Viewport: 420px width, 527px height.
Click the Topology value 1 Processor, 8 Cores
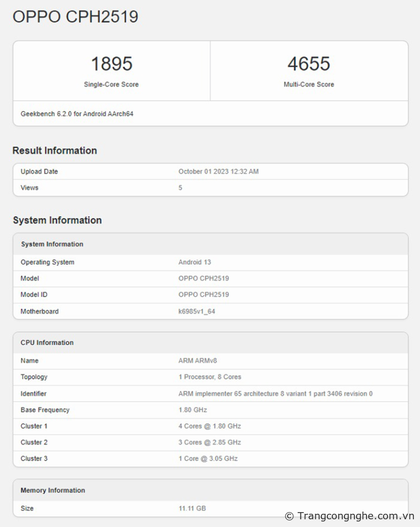pyautogui.click(x=209, y=377)
